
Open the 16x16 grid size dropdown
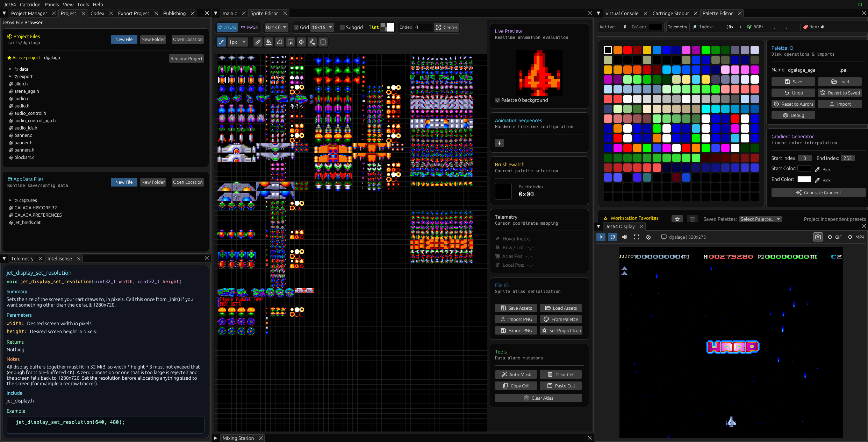[x=322, y=27]
